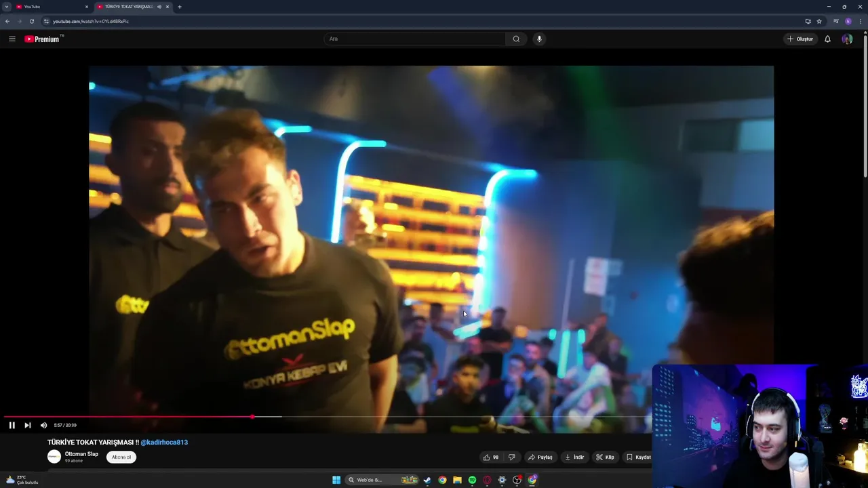This screenshot has width=868, height=488.
Task: Skip to the next video
Action: coord(27,425)
